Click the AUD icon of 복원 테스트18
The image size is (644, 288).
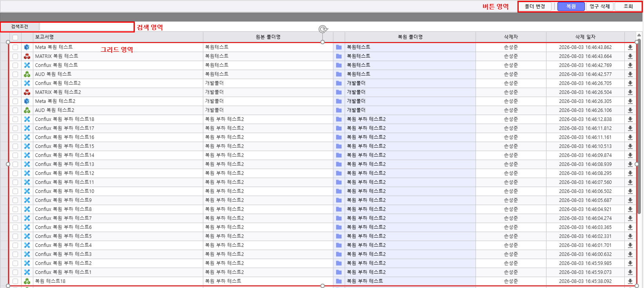[27, 281]
